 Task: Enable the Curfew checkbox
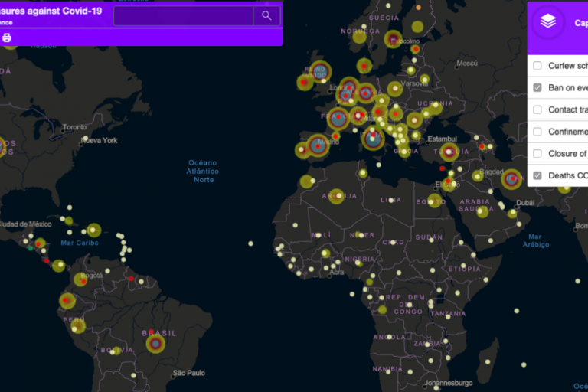[537, 66]
